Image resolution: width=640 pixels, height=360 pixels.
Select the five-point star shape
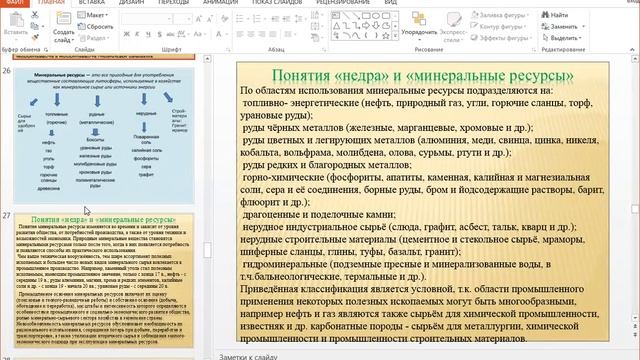(x=385, y=36)
